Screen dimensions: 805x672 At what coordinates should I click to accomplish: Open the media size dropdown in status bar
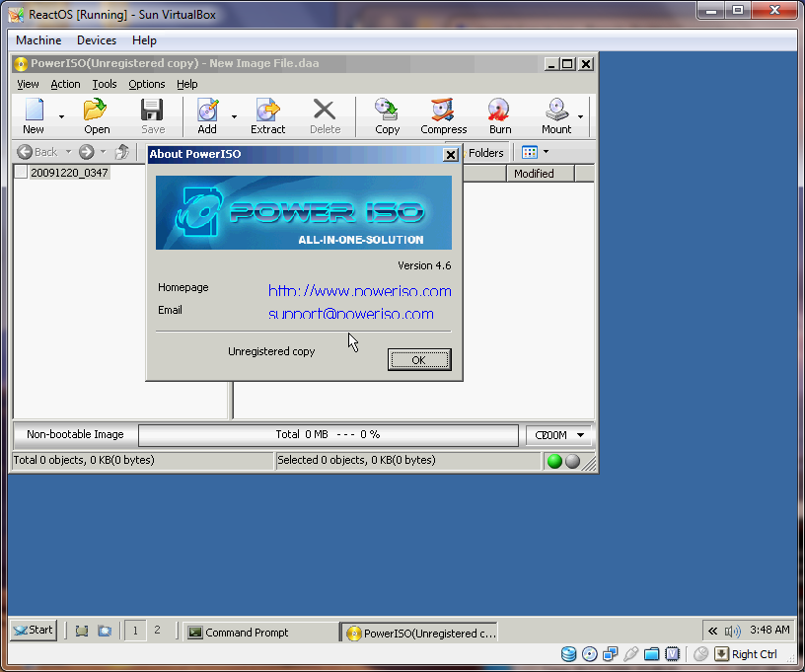click(x=559, y=435)
